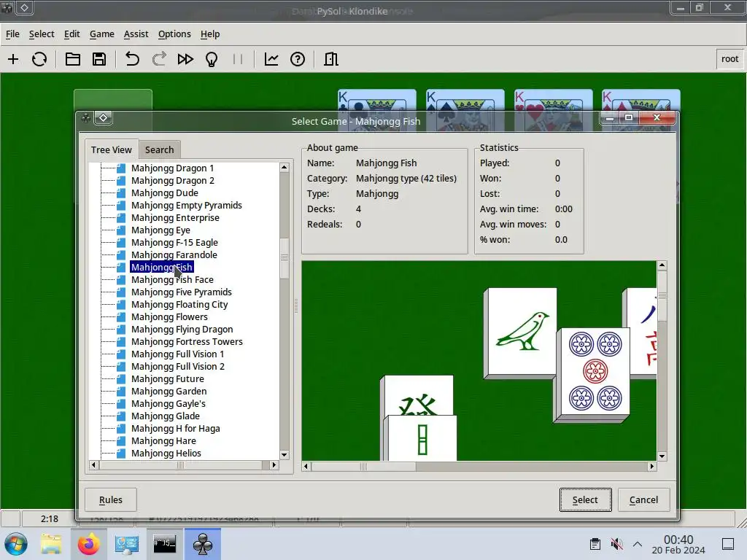Click the five circles tile in preview
Image resolution: width=747 pixels, height=560 pixels.
point(592,374)
